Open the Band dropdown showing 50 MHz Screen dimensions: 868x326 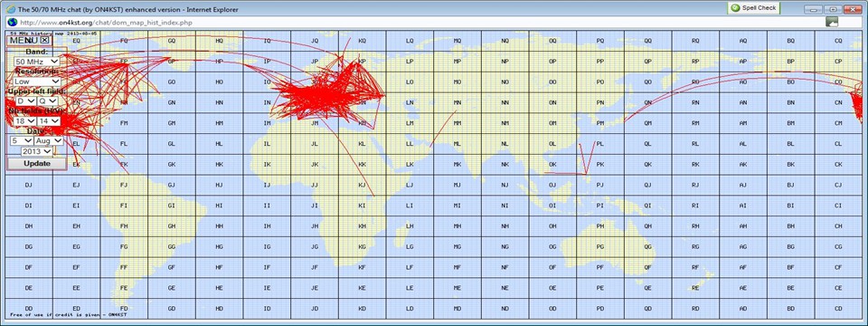(37, 61)
